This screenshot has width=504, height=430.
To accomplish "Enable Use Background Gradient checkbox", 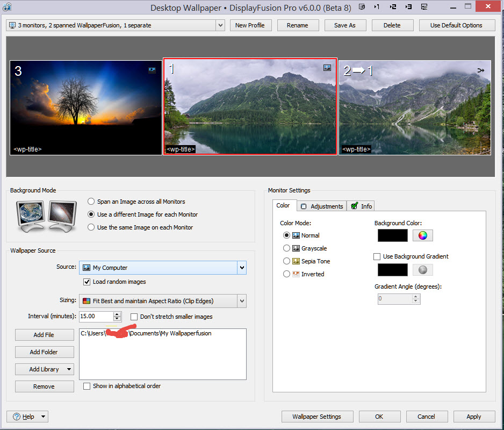I will click(x=377, y=257).
